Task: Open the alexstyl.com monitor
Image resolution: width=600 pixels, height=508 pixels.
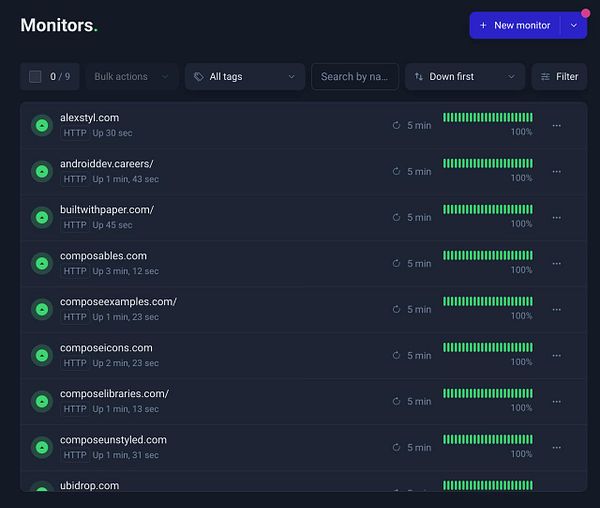Action: coord(90,118)
